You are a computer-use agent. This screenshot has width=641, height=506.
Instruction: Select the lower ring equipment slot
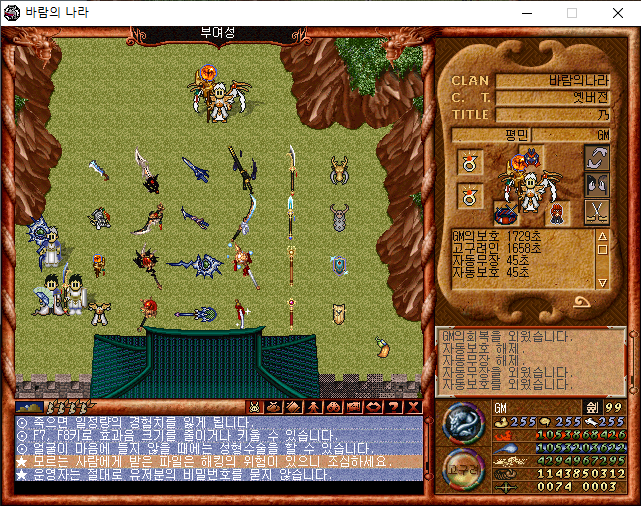pos(470,196)
